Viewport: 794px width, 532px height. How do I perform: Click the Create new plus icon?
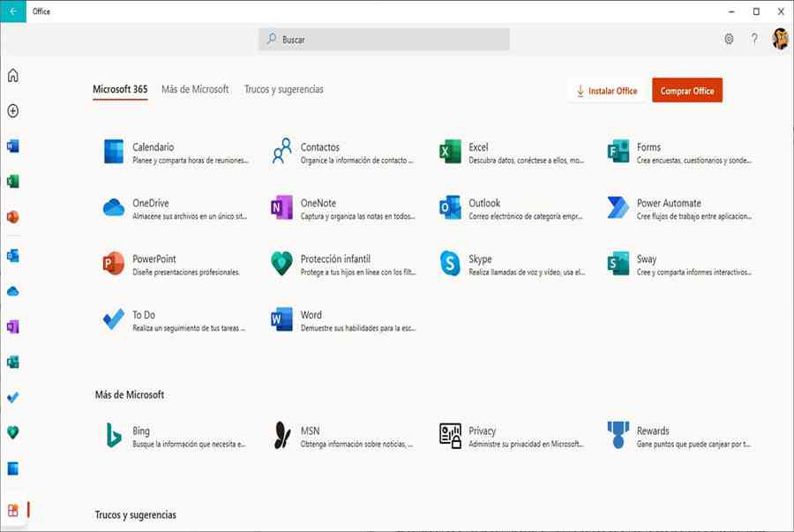coord(12,111)
